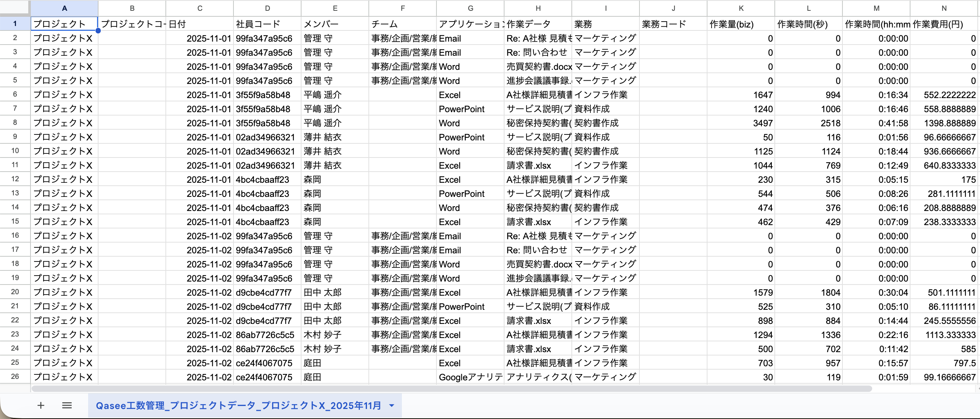Select column A header

pos(64,8)
